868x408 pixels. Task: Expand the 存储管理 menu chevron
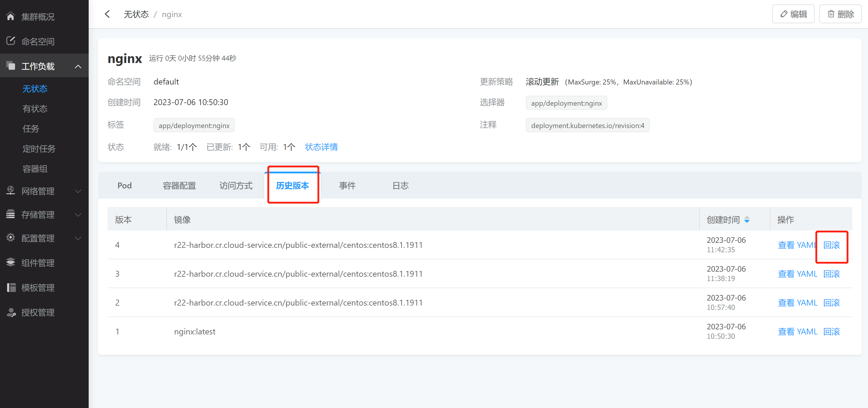tap(78, 215)
